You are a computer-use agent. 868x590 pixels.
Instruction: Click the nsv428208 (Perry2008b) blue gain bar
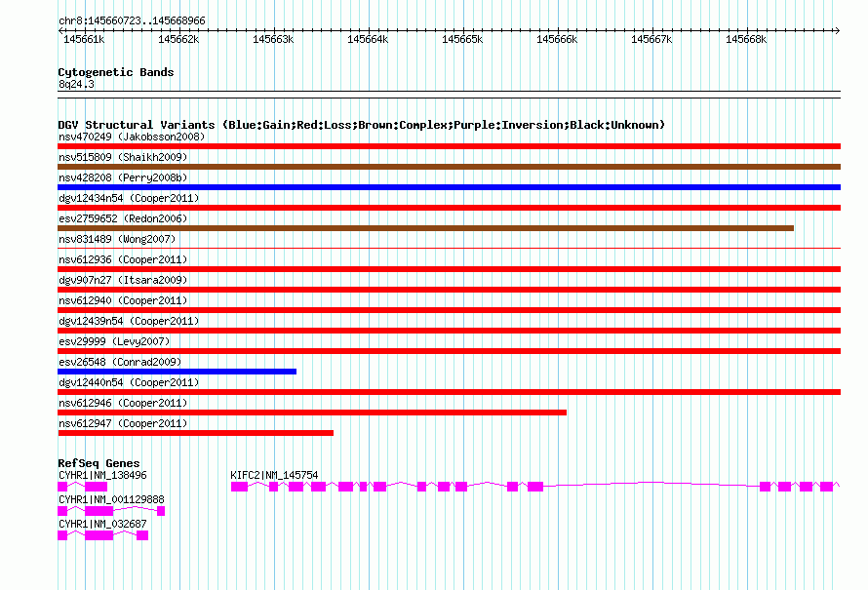pyautogui.click(x=449, y=187)
